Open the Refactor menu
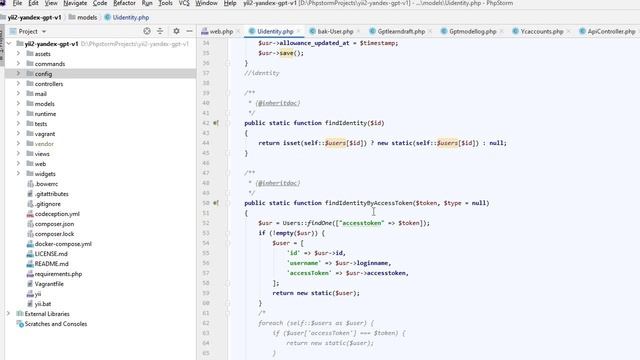640x360 pixels. (124, 3)
